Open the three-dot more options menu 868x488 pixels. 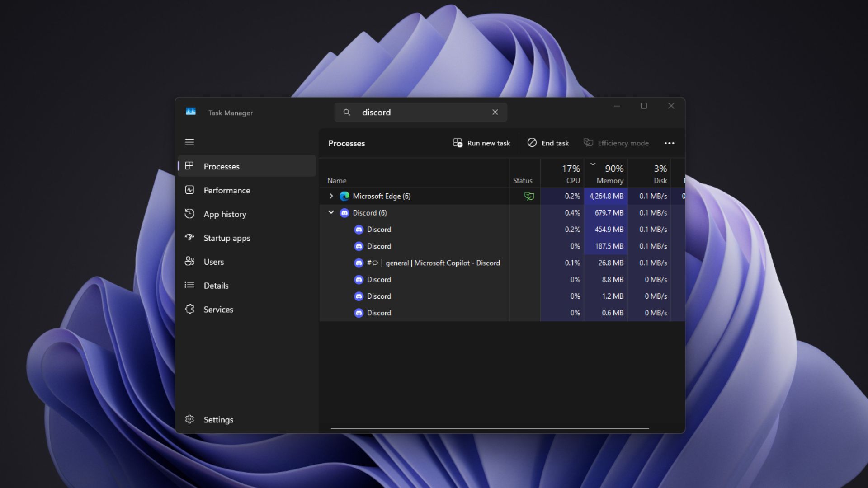(x=669, y=143)
